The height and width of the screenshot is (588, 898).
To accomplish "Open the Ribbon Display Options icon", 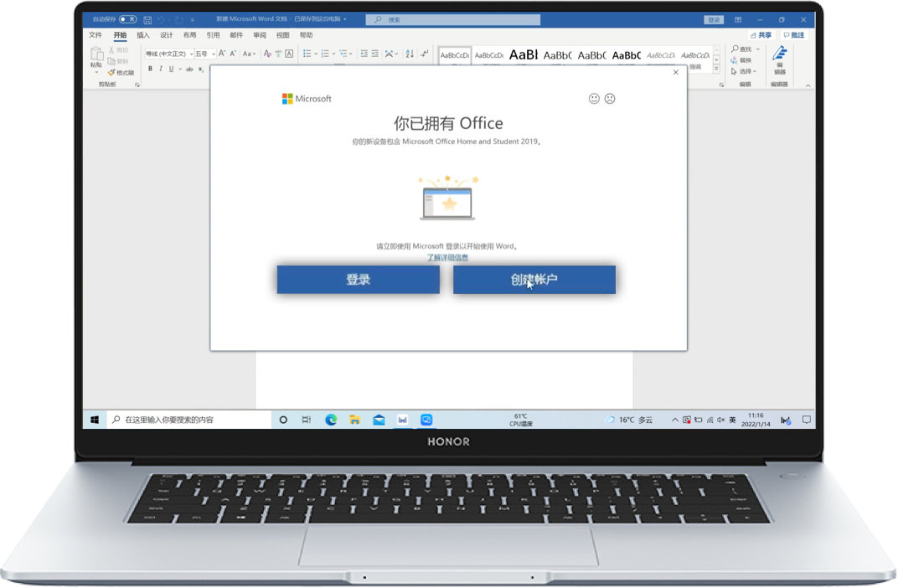I will coord(738,19).
